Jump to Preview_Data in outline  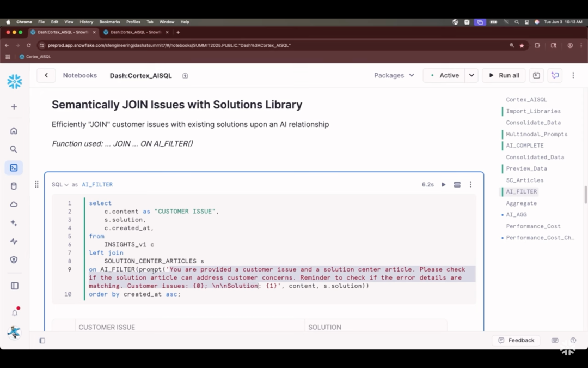tap(526, 168)
